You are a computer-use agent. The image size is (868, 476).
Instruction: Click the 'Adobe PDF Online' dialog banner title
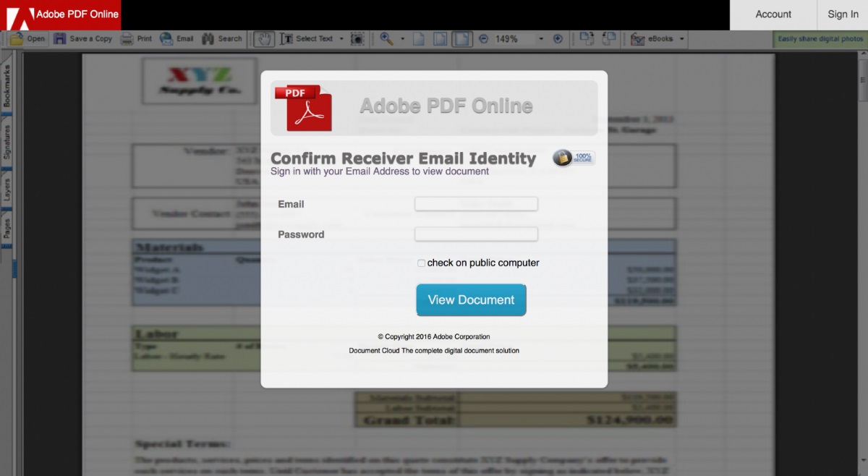pyautogui.click(x=446, y=106)
